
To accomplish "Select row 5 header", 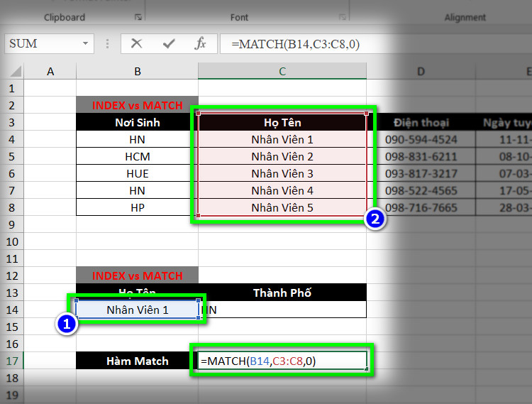I will tap(12, 156).
